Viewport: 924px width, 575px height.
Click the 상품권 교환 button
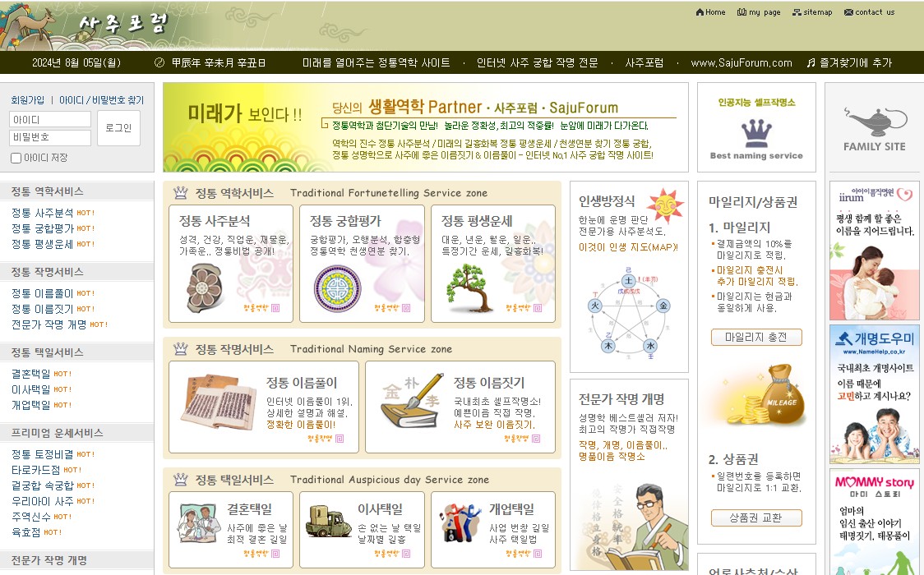coord(756,517)
